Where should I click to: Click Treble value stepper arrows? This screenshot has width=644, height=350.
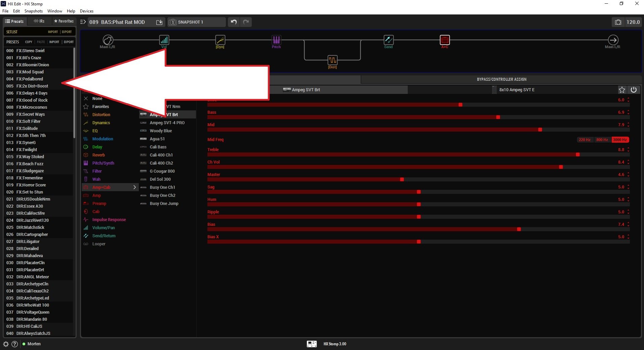pos(628,150)
